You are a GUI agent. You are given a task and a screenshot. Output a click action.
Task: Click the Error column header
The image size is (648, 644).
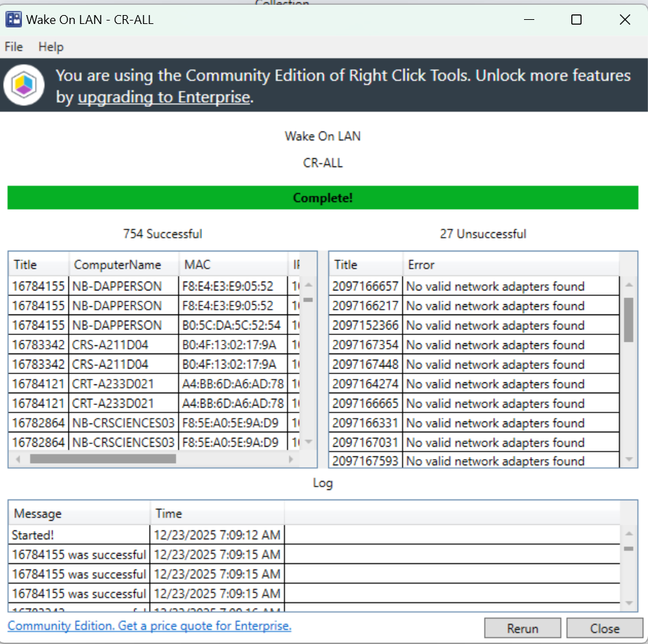point(421,264)
